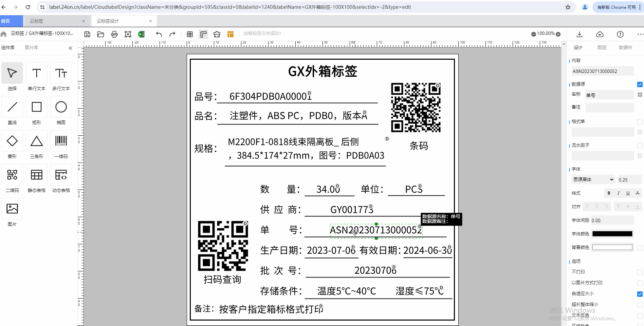
Task: Reload the page in Chrome
Action: click(x=28, y=7)
